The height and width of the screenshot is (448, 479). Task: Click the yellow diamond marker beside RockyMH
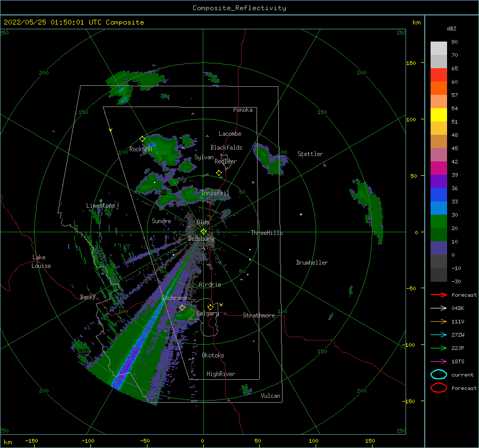click(142, 139)
